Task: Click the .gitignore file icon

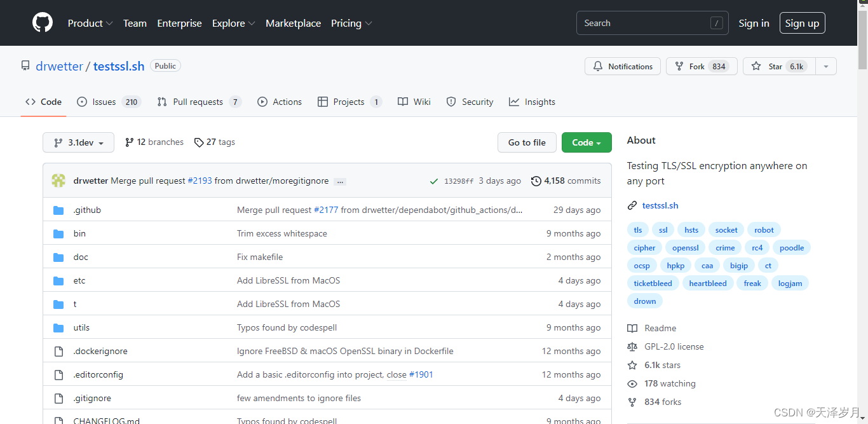Action: pyautogui.click(x=58, y=398)
